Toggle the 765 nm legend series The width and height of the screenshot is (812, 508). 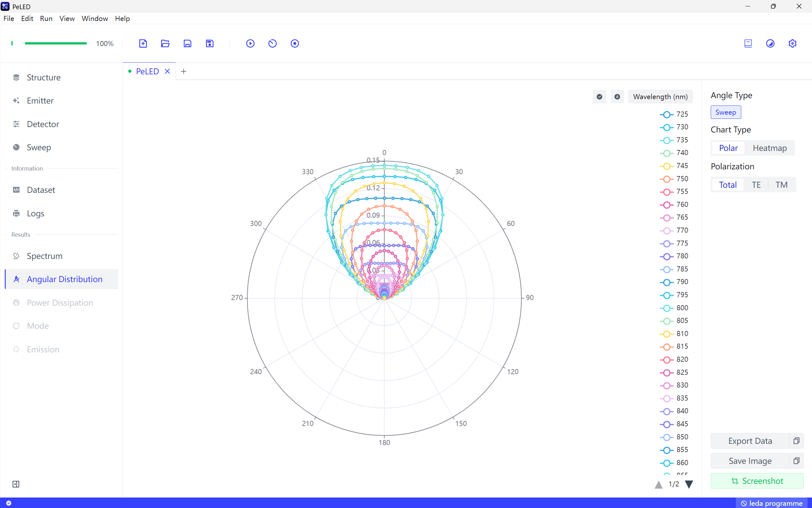point(674,217)
